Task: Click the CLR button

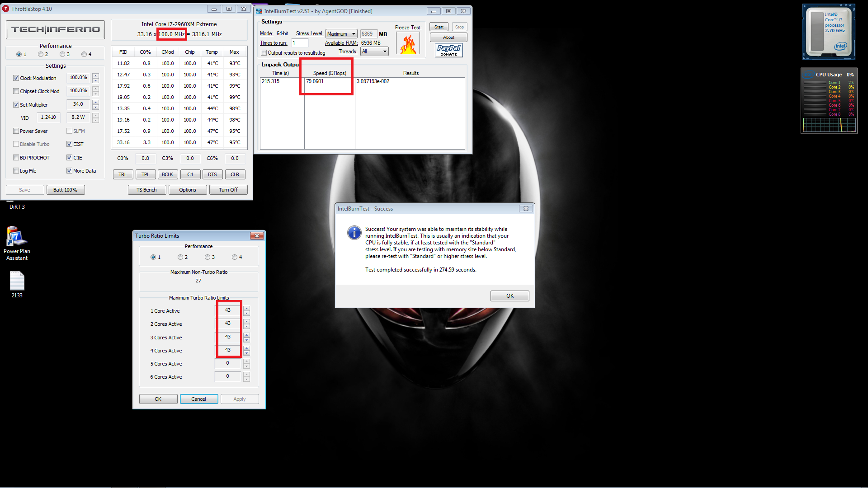Action: click(235, 174)
